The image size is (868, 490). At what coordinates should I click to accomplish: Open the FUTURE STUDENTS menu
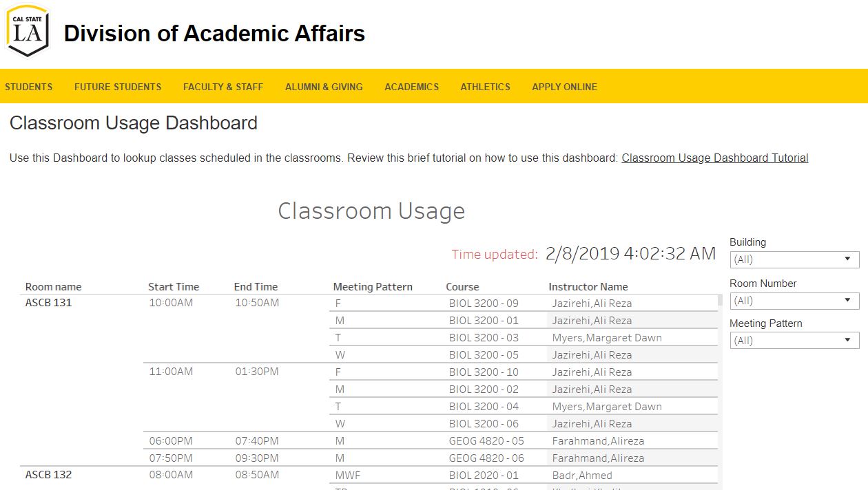click(x=118, y=87)
